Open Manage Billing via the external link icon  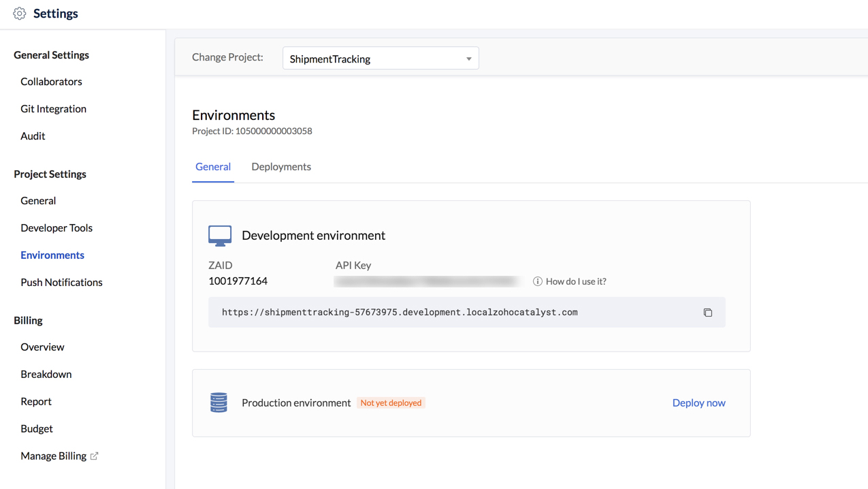pos(93,455)
